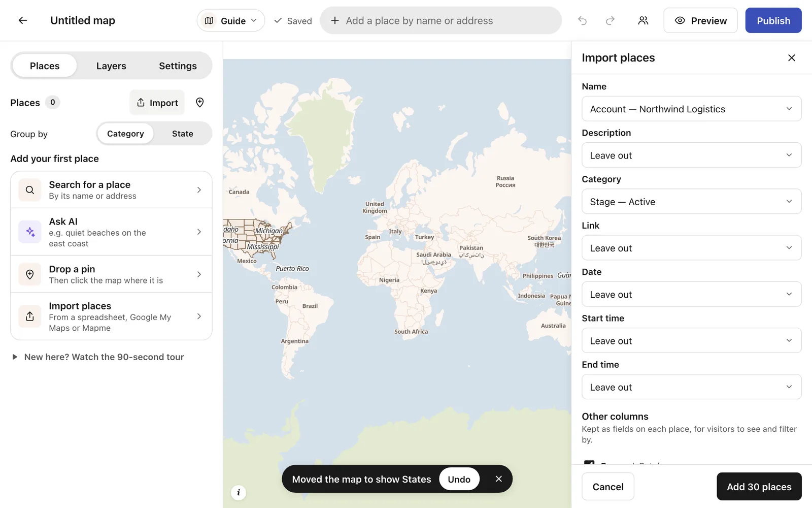Group places by State

(x=183, y=134)
